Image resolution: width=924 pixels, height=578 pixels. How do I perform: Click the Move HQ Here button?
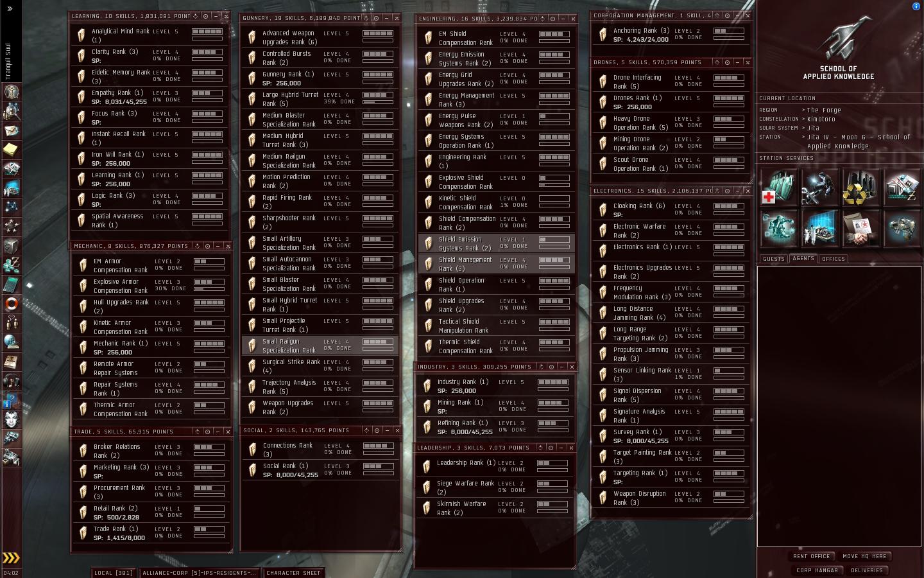tap(864, 556)
